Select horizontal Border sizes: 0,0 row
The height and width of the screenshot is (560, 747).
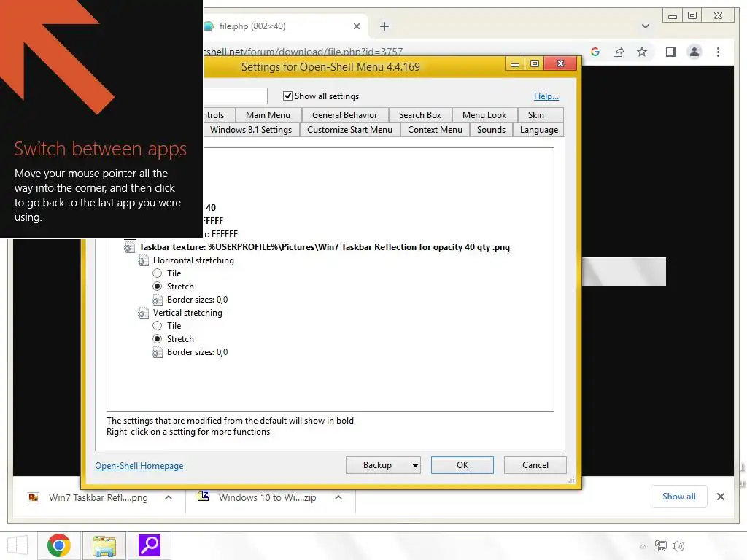coord(197,300)
